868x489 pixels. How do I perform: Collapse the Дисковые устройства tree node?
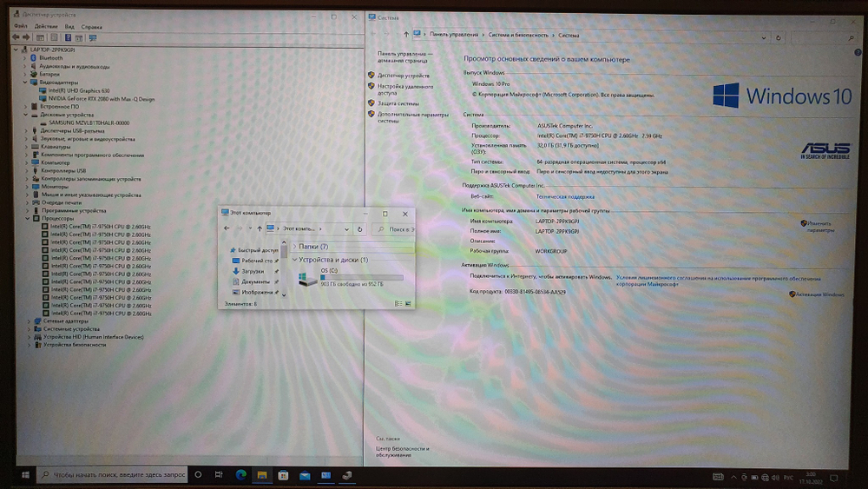[x=25, y=115]
